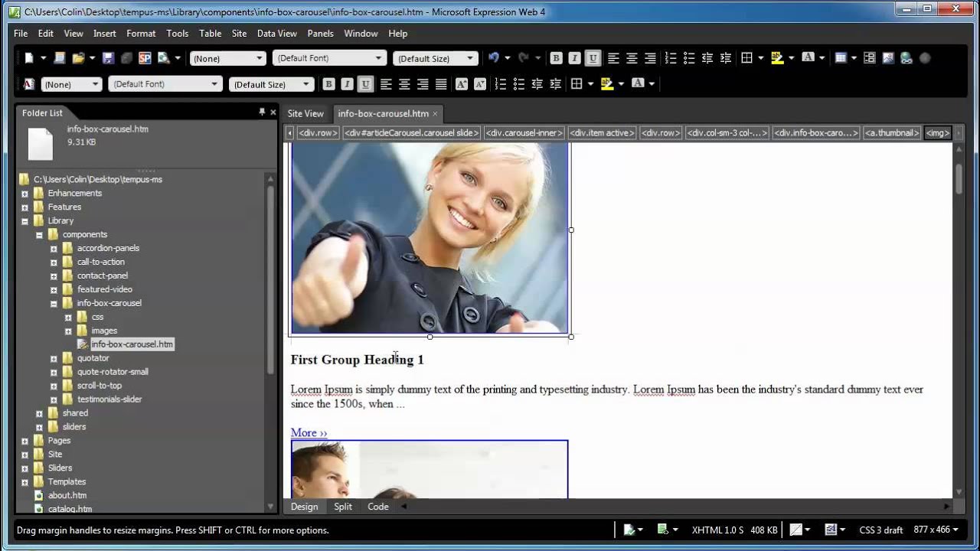The height and width of the screenshot is (551, 980).
Task: Click the blue Undo arrow
Action: point(494,58)
